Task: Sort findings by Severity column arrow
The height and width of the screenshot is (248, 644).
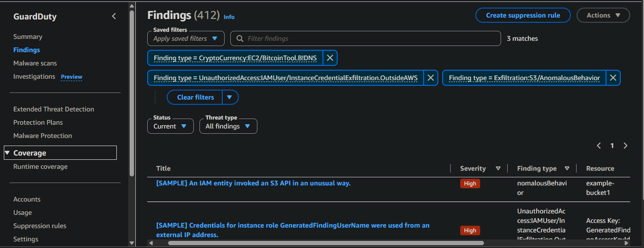Action: tap(498, 168)
